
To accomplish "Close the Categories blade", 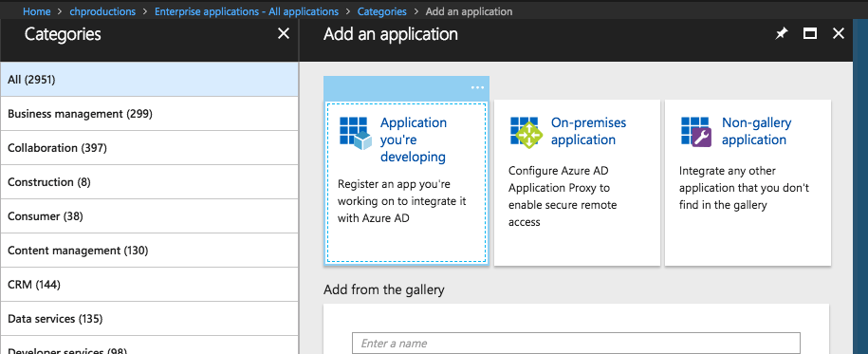I will tap(284, 34).
